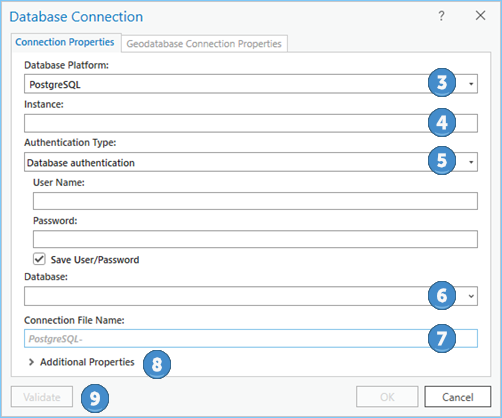Viewport: 502px width, 418px height.
Task: Click the help question mark icon
Action: (441, 16)
